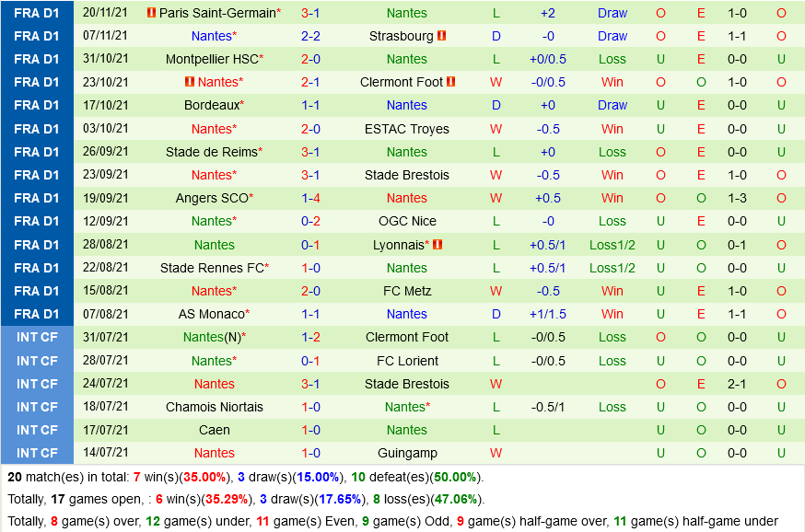Viewport: 805px width, 532px height.
Task: Select the Guingamp team link
Action: (x=407, y=453)
